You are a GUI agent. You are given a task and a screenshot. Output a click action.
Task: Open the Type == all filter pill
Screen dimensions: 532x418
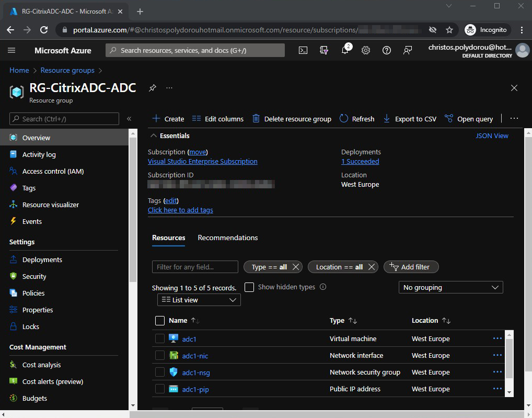pos(269,267)
